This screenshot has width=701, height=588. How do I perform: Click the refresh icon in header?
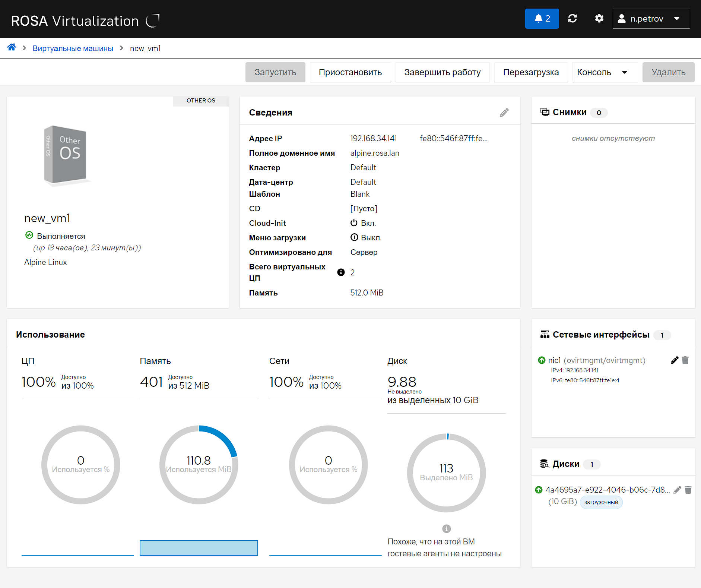(x=572, y=19)
